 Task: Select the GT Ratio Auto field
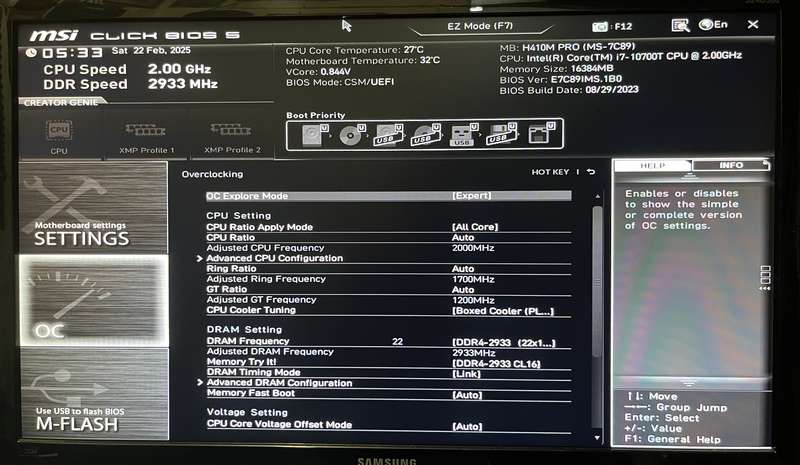tap(463, 289)
